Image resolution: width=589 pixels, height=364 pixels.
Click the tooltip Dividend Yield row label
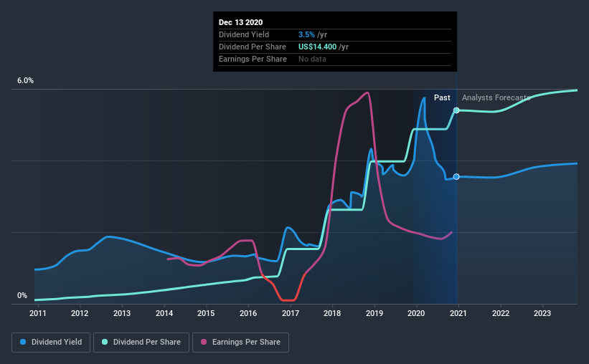point(244,34)
